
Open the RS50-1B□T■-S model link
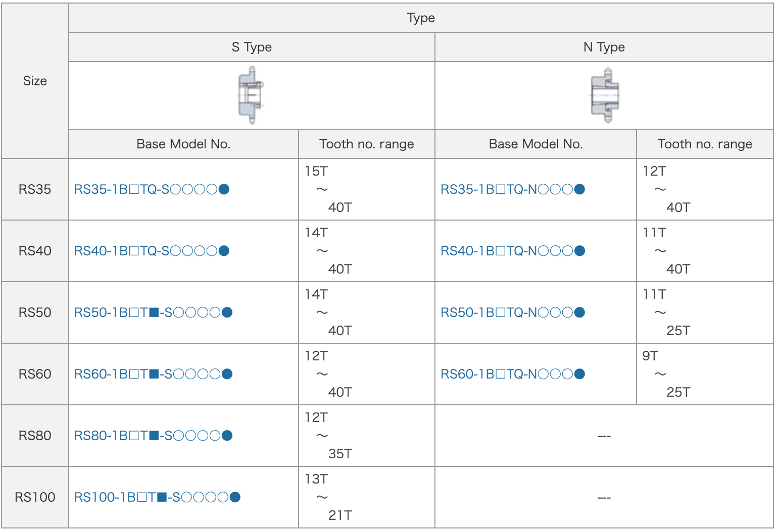coord(154,312)
